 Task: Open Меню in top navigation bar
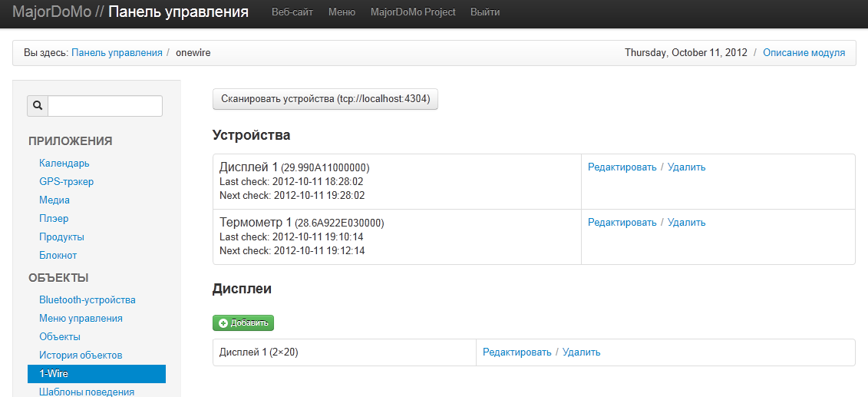point(342,12)
